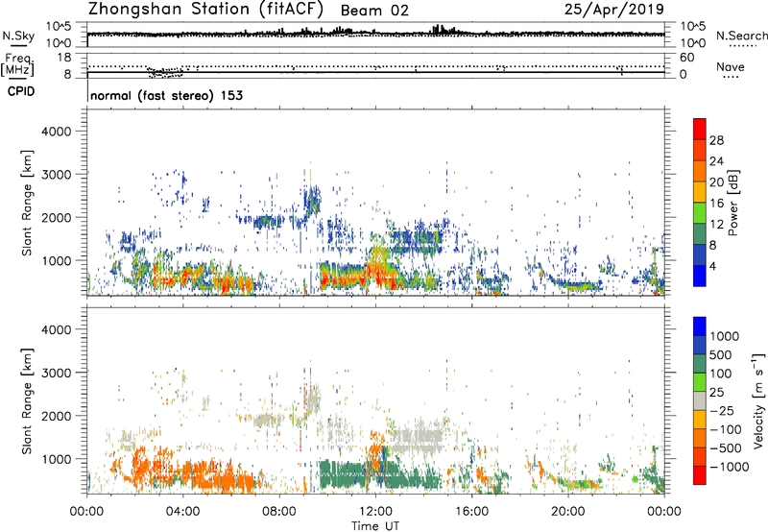The width and height of the screenshot is (768, 532).
Task: Click the 'Freq. [MHz]' axis label
Action: point(17,65)
